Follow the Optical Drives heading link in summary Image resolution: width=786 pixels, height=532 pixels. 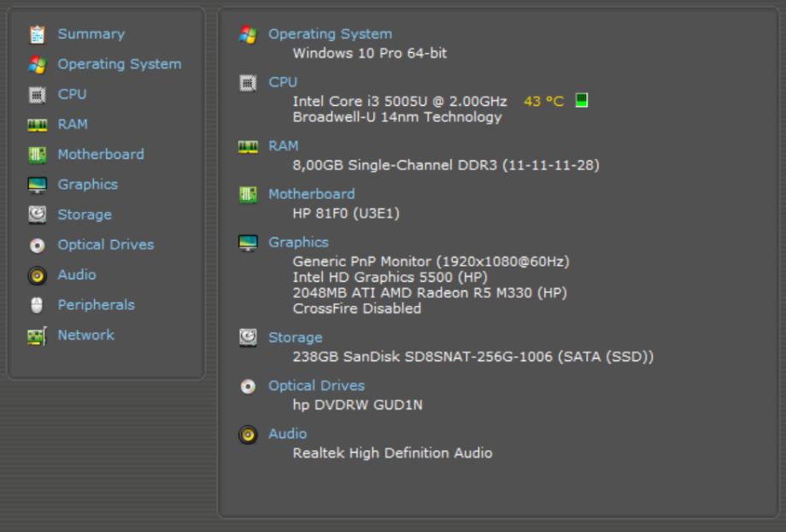click(316, 385)
